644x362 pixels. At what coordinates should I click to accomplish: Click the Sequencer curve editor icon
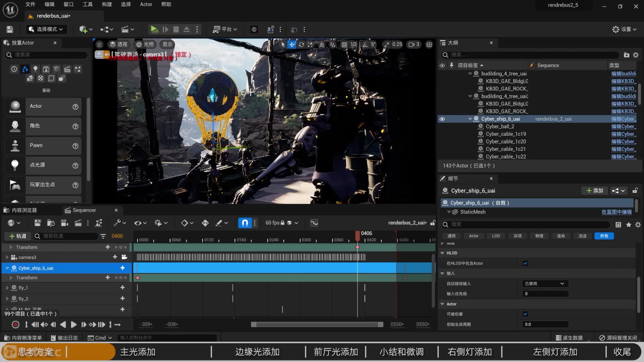click(x=314, y=223)
